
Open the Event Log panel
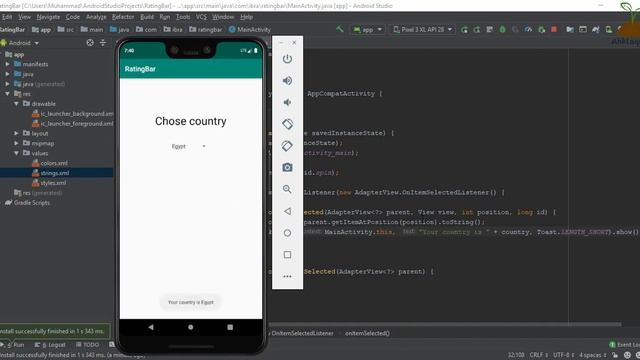624,344
